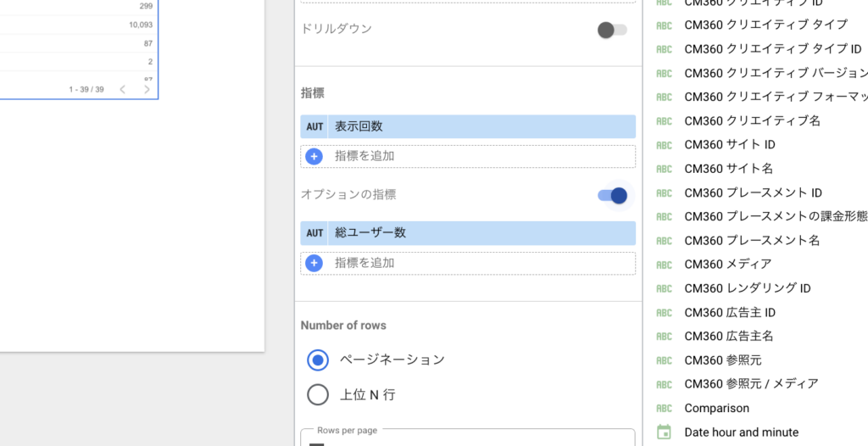Viewport: 868px width, 446px height.
Task: Choose the CM360 メディア field
Action: coord(728,265)
